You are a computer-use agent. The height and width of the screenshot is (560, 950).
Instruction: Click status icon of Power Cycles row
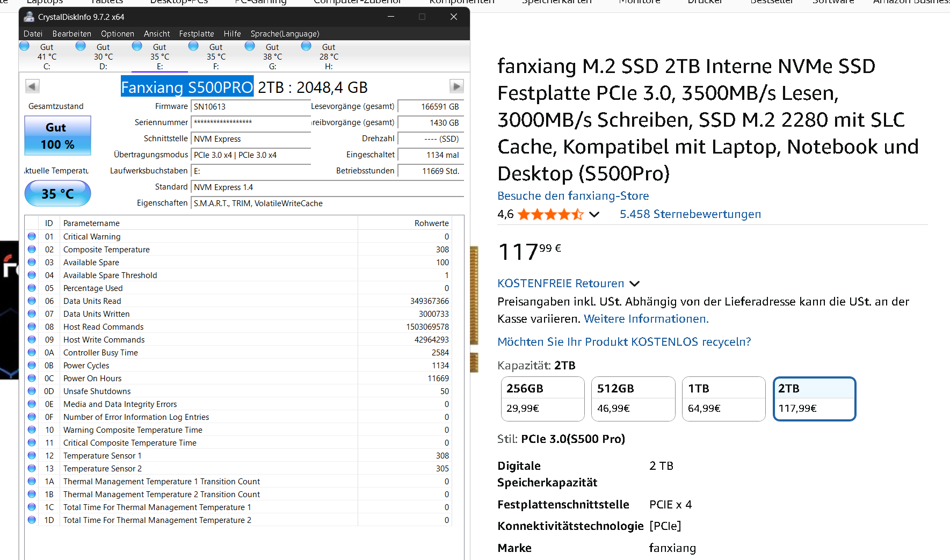[x=32, y=365]
